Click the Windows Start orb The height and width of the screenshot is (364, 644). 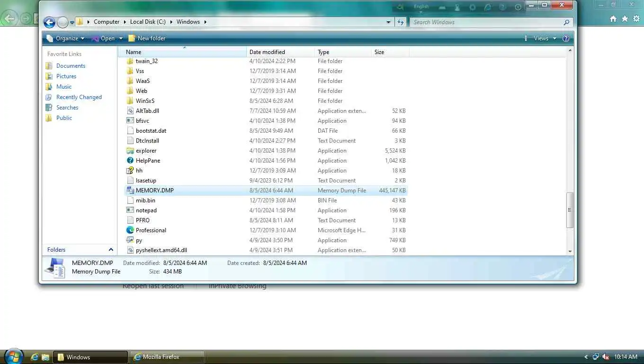point(13,356)
